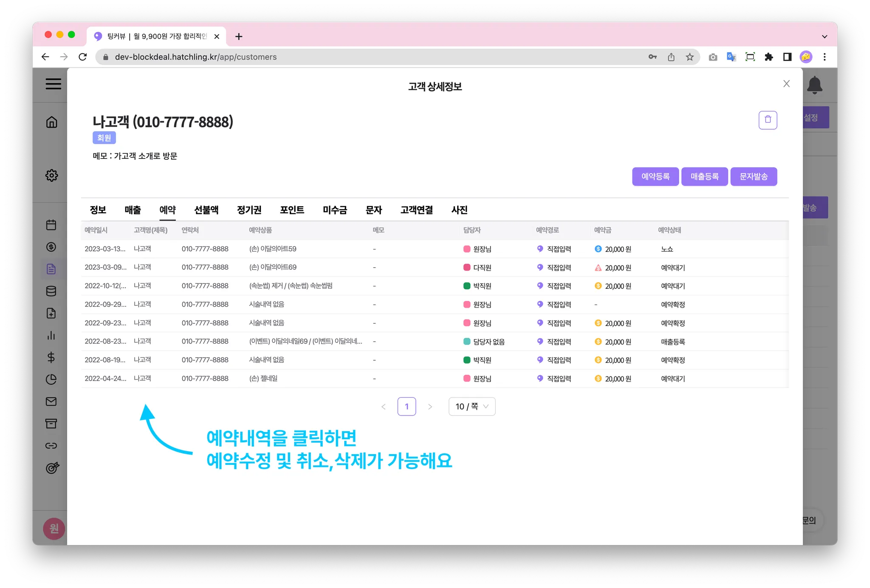Select pink color dot next to 다직원
The width and height of the screenshot is (870, 588).
(x=467, y=268)
